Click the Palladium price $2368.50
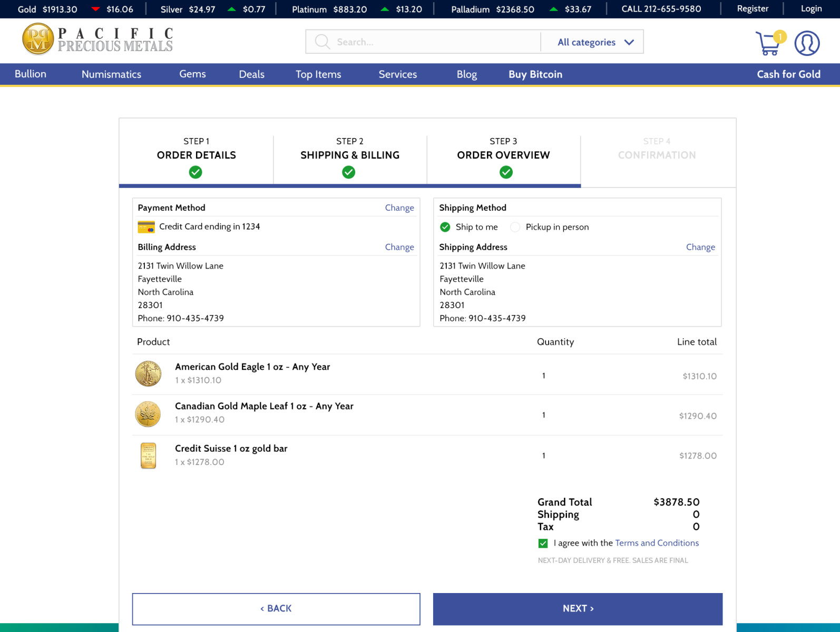 [x=515, y=9]
